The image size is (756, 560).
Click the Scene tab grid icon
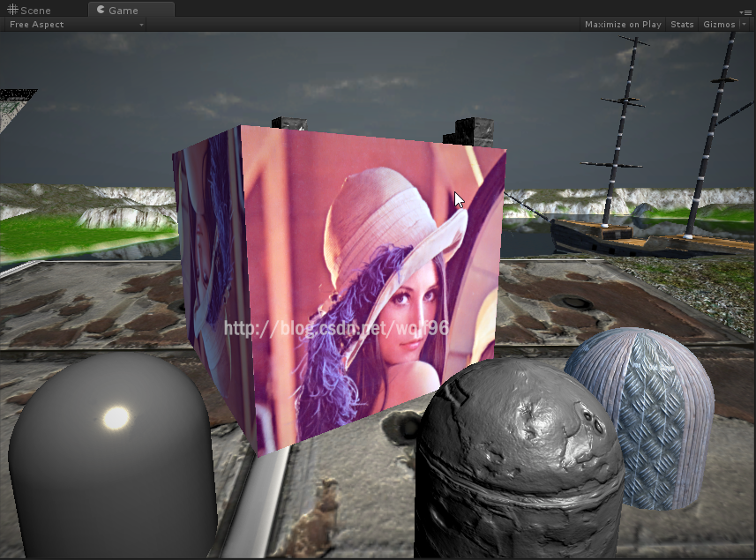[x=12, y=10]
